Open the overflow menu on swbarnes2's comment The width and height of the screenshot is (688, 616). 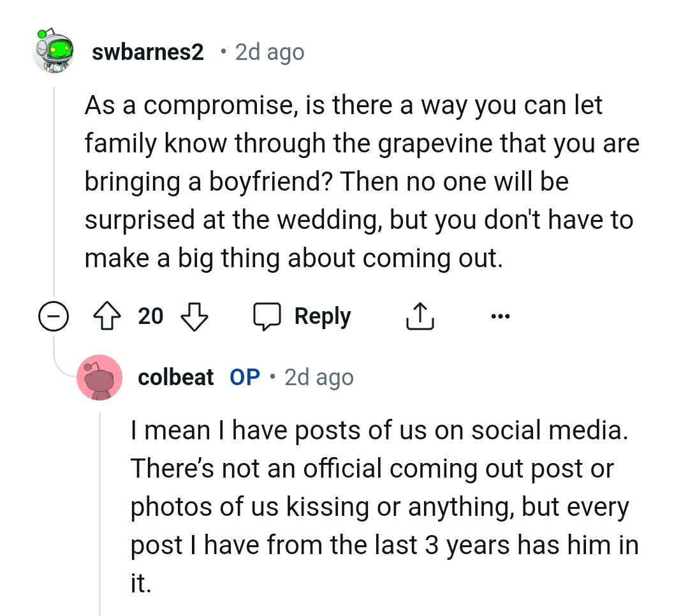(x=501, y=315)
